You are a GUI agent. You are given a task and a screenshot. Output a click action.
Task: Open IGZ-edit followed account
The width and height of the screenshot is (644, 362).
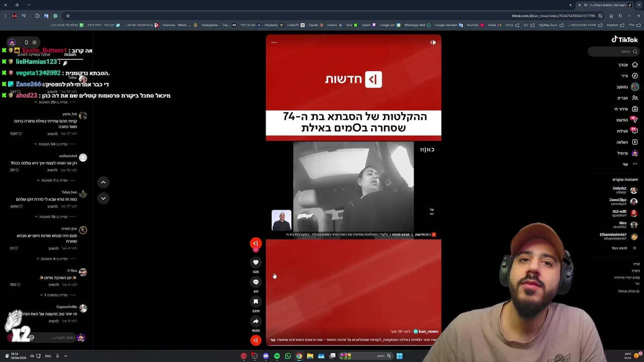[624, 213]
